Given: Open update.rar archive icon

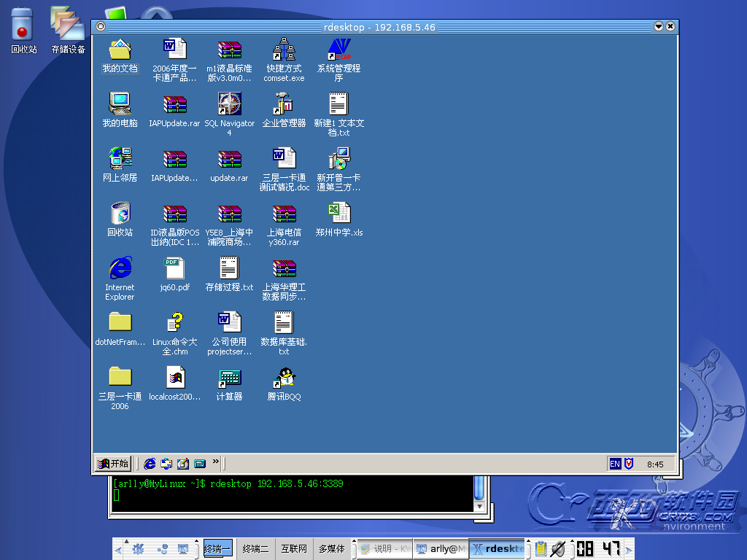Looking at the screenshot, I should pyautogui.click(x=229, y=160).
